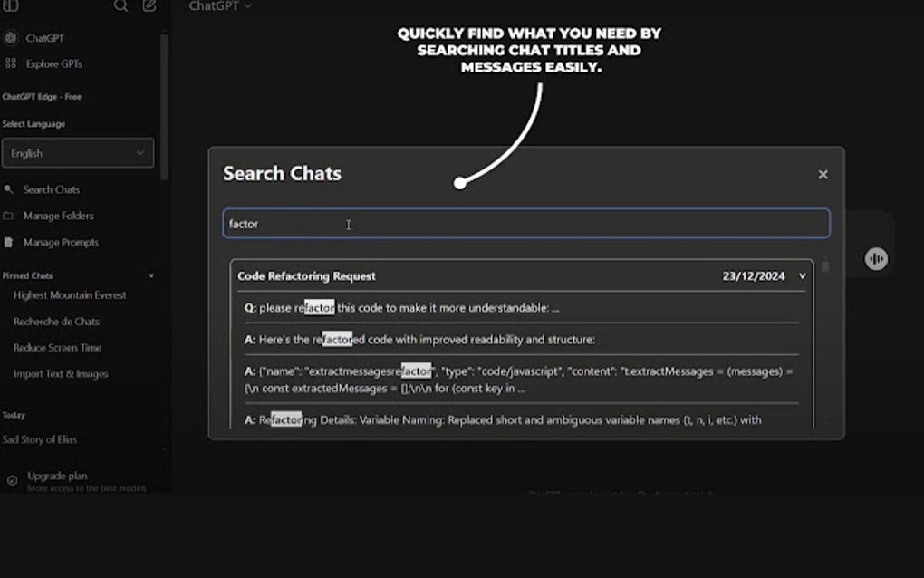Collapse the Code Refactoring Request chevron
The height and width of the screenshot is (578, 924).
click(x=802, y=275)
